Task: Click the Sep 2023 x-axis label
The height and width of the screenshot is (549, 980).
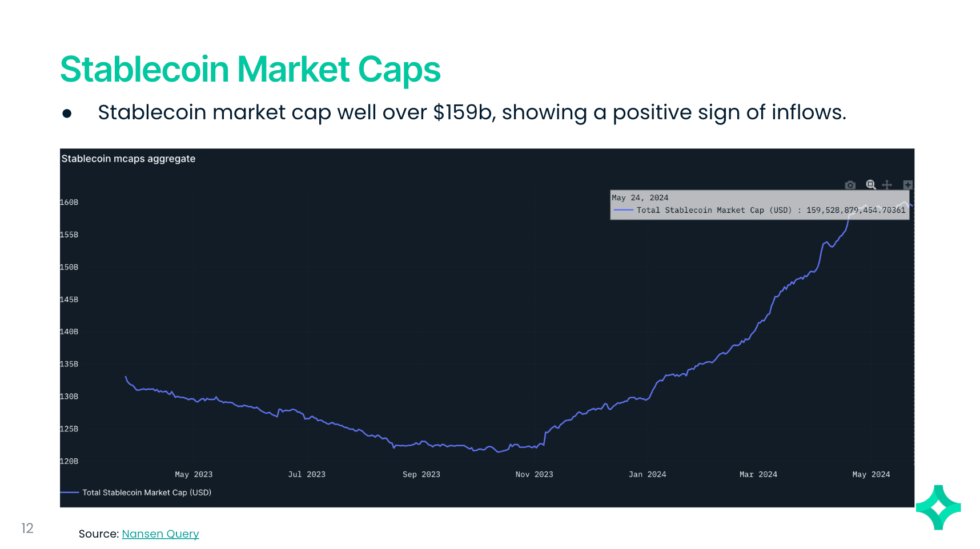Action: 421,474
